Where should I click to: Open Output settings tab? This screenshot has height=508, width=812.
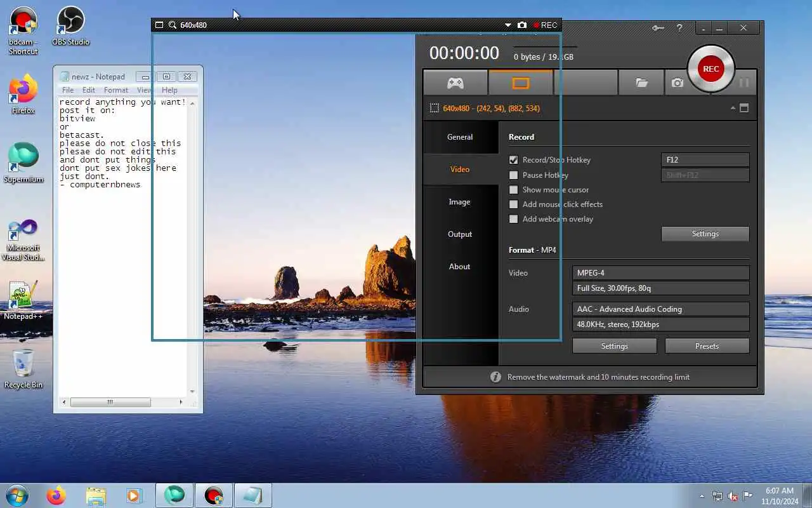click(460, 234)
